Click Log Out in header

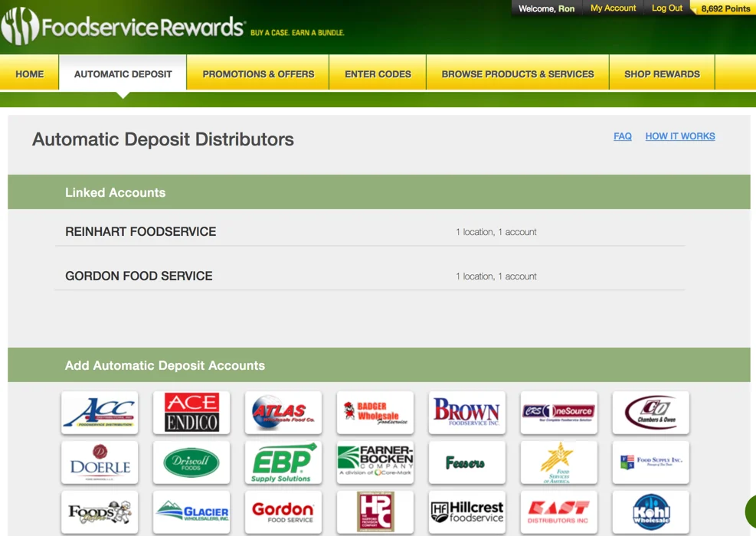[x=667, y=8]
